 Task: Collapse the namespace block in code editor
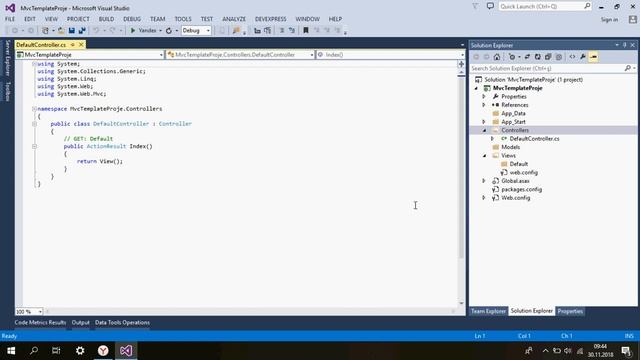tap(34, 109)
